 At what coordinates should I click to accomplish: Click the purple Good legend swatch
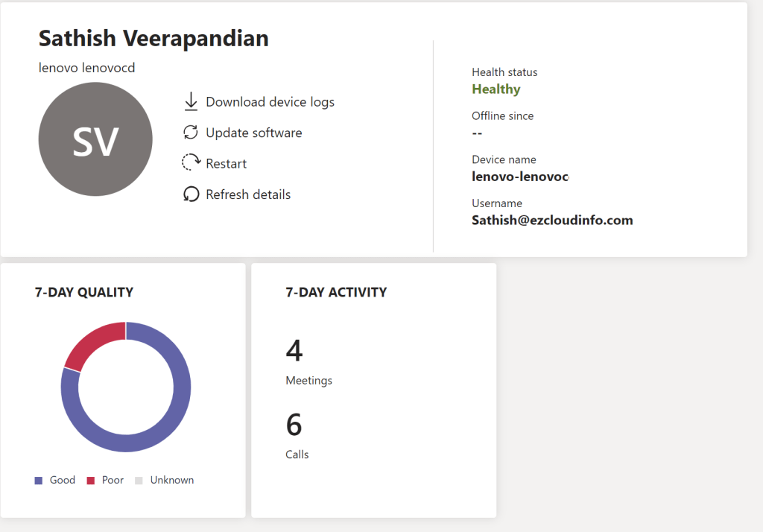(x=39, y=481)
